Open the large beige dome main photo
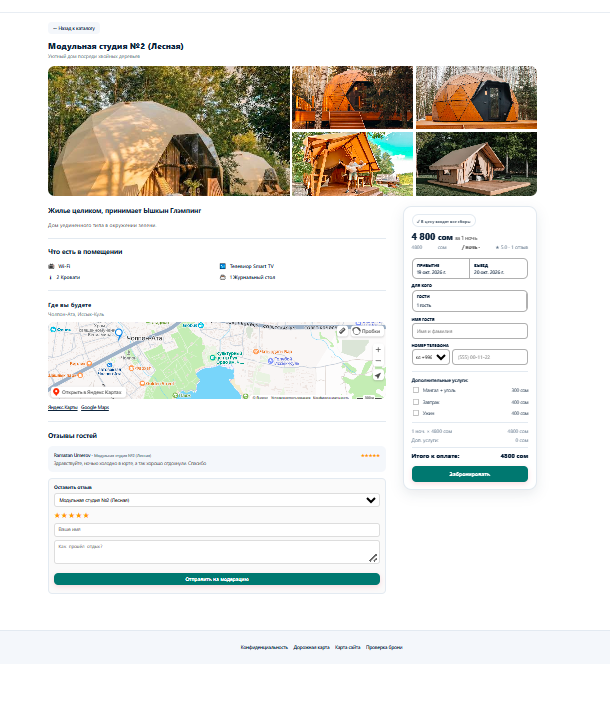 coord(169,131)
